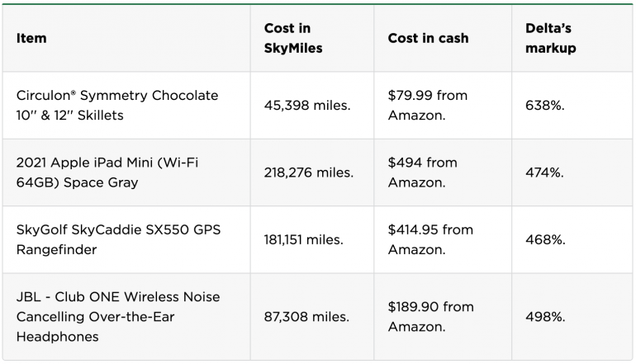Click the Cost in SkyMiles header

pyautogui.click(x=293, y=38)
